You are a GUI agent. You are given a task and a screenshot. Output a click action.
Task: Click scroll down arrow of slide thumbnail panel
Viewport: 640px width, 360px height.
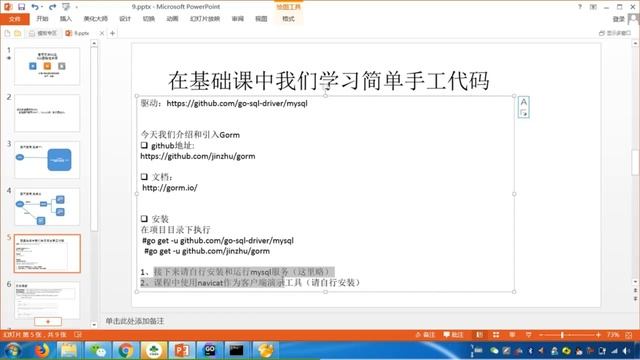pyautogui.click(x=94, y=325)
